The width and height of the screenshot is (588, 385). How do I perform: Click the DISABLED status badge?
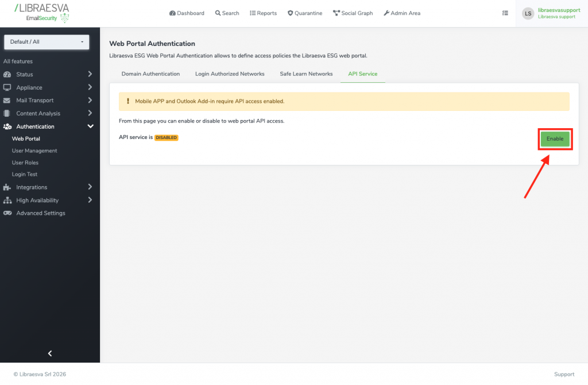(167, 138)
